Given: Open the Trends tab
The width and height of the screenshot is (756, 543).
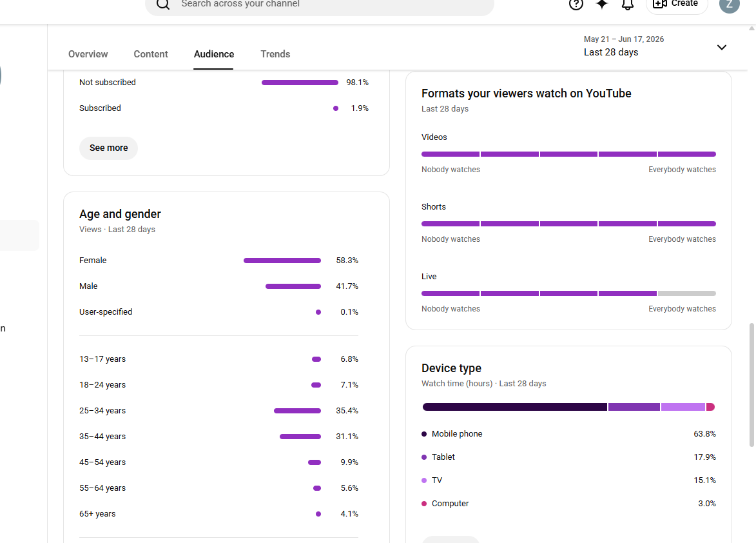Looking at the screenshot, I should tap(275, 54).
